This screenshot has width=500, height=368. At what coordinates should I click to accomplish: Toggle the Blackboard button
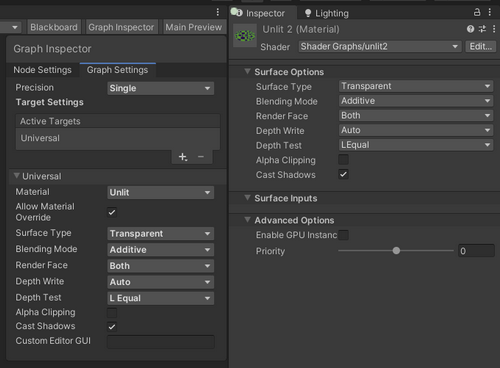click(54, 27)
